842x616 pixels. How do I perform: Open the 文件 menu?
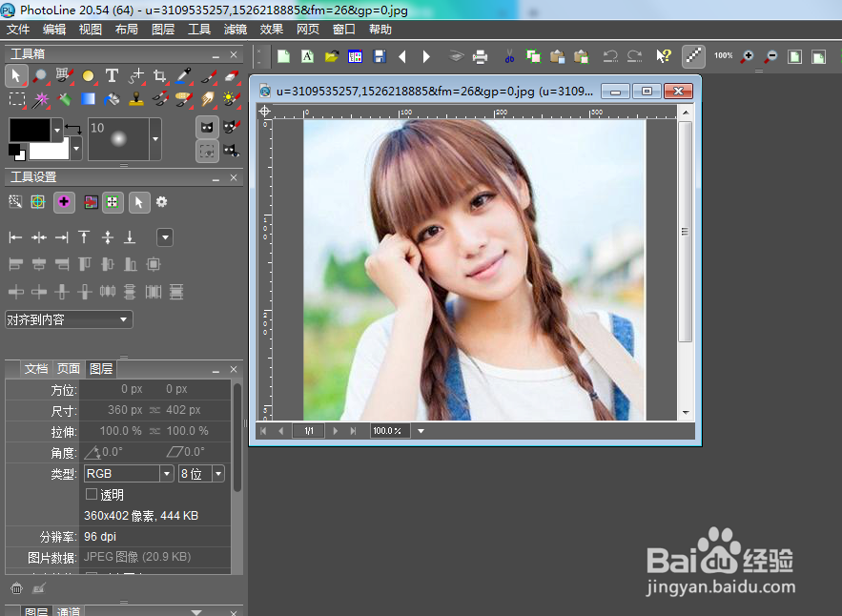pos(18,30)
